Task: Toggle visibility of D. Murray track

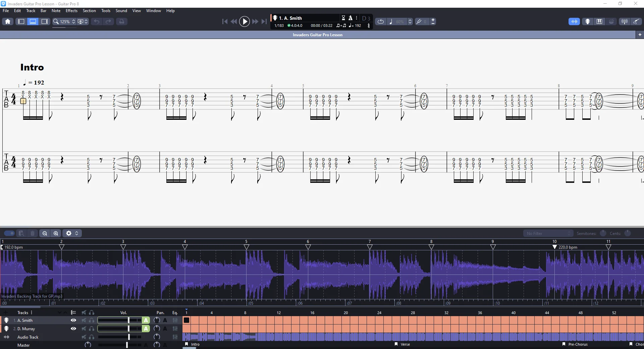Action: 73,329
